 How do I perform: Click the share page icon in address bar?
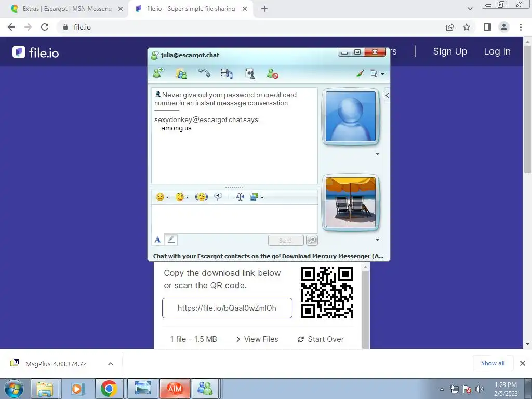point(450,27)
